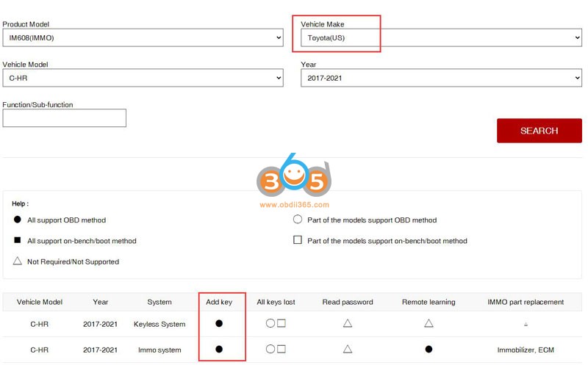The height and width of the screenshot is (365, 588).
Task: Click the filled square on-bench/boot legend icon
Action: [17, 240]
